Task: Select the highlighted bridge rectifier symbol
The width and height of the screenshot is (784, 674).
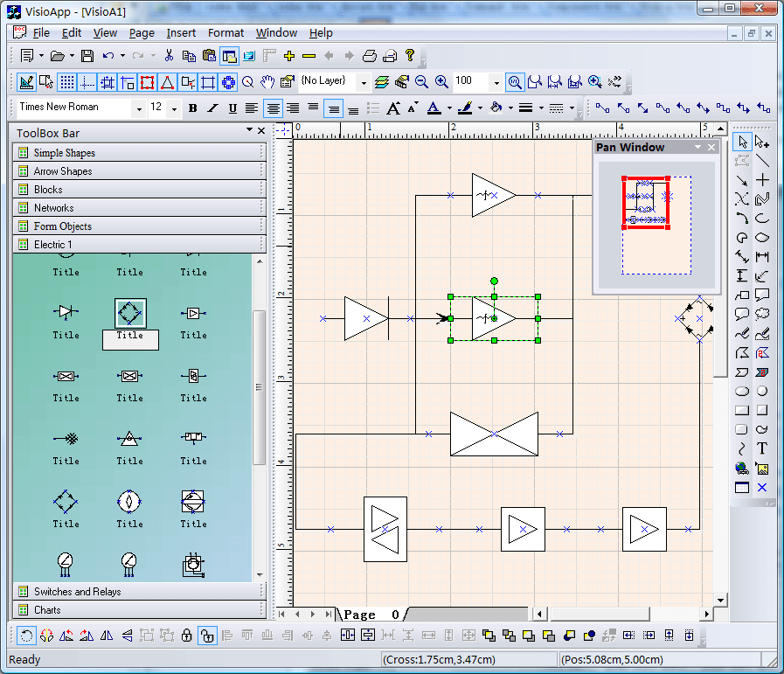Action: point(130,313)
